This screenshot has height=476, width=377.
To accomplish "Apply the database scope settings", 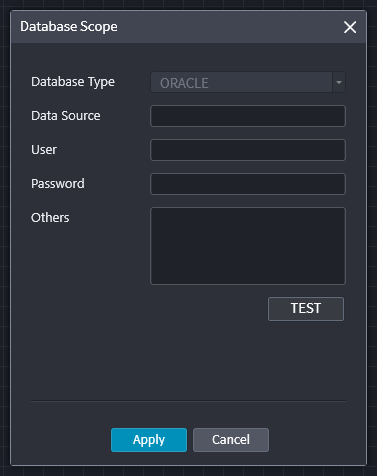I will [x=149, y=440].
